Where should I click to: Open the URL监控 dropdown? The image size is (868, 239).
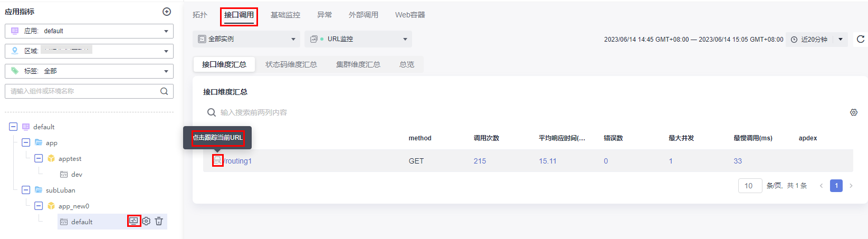click(358, 39)
